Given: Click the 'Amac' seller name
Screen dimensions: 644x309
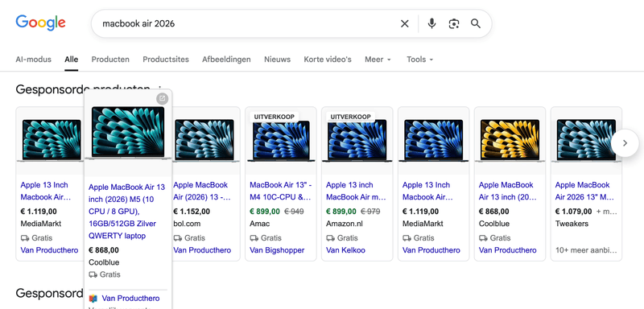Looking at the screenshot, I should tap(259, 224).
